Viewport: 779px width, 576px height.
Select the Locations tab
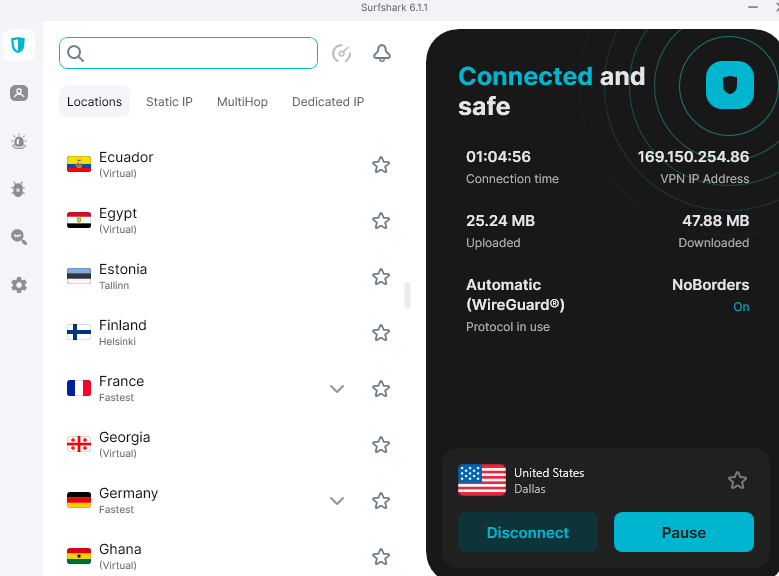[x=94, y=101]
